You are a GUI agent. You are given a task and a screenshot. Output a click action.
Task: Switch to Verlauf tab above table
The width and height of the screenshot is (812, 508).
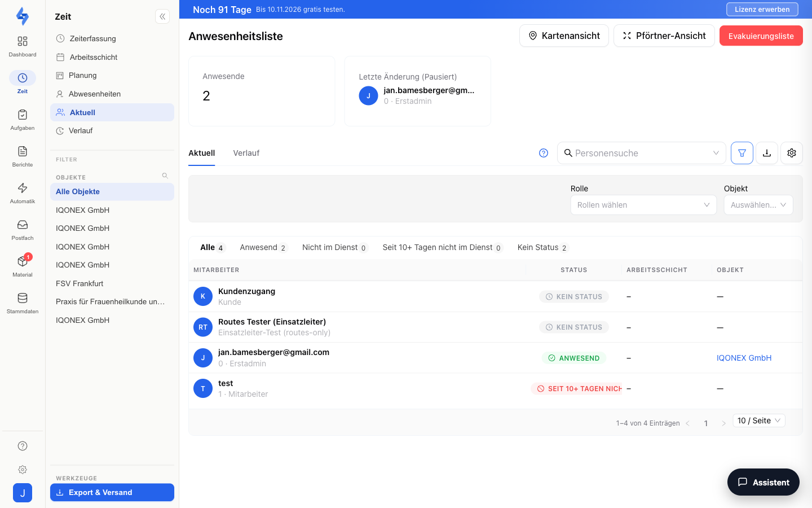tap(246, 153)
